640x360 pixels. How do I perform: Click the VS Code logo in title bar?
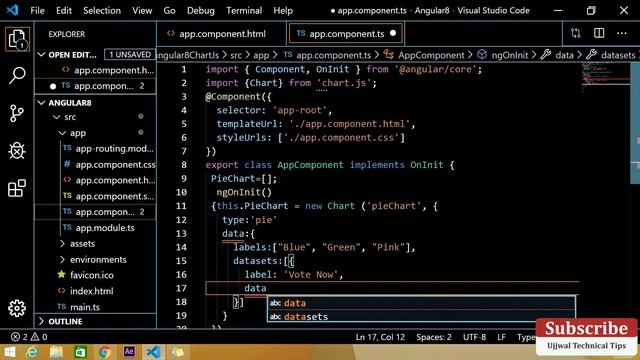[x=12, y=10]
